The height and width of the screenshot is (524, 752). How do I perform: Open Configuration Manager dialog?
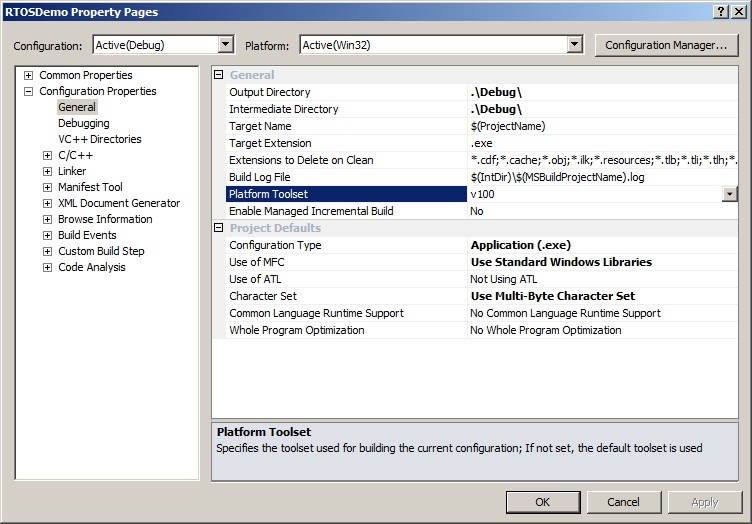(x=665, y=45)
